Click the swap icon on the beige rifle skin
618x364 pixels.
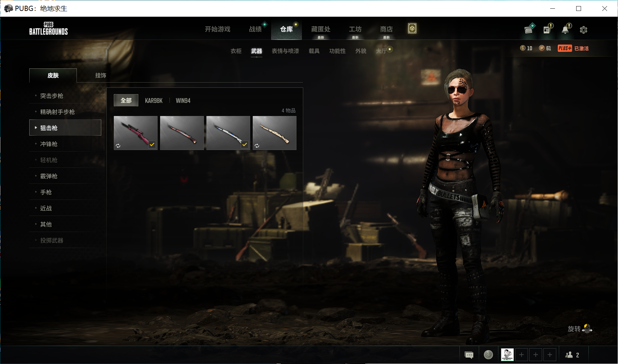[257, 146]
